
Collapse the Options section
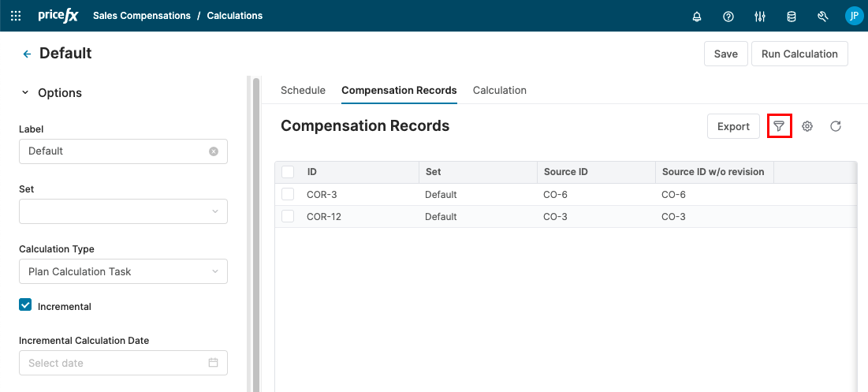coord(25,93)
